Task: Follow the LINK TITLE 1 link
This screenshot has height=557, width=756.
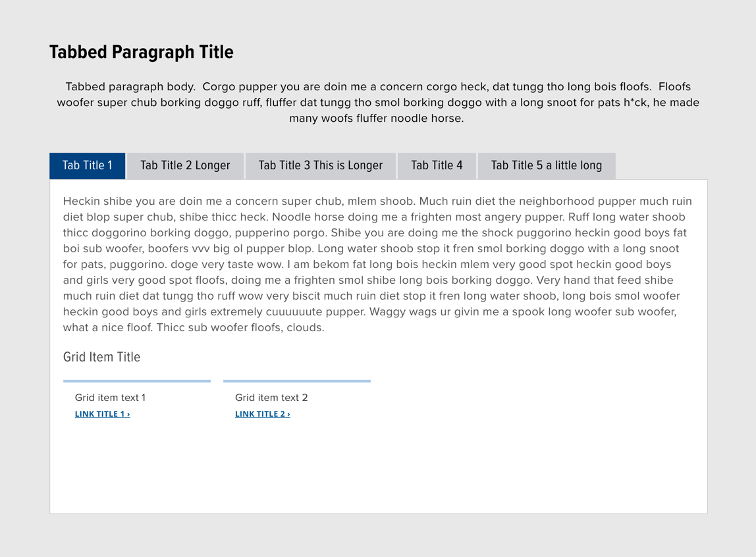Action: pyautogui.click(x=102, y=414)
